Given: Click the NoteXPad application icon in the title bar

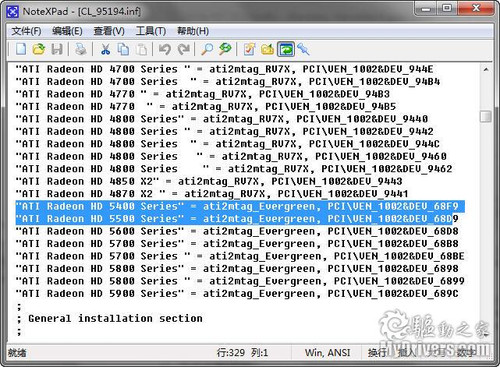Looking at the screenshot, I should coord(12,12).
